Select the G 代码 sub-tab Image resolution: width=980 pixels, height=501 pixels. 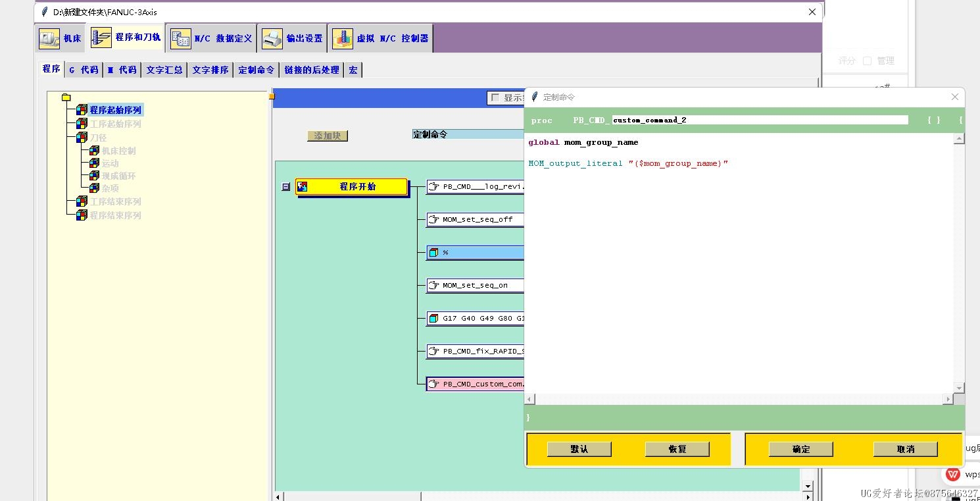click(84, 70)
